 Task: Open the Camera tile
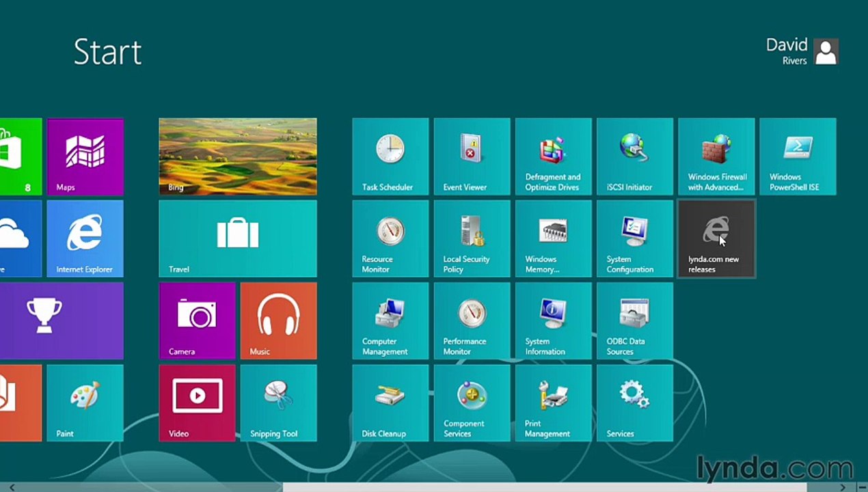(x=197, y=320)
